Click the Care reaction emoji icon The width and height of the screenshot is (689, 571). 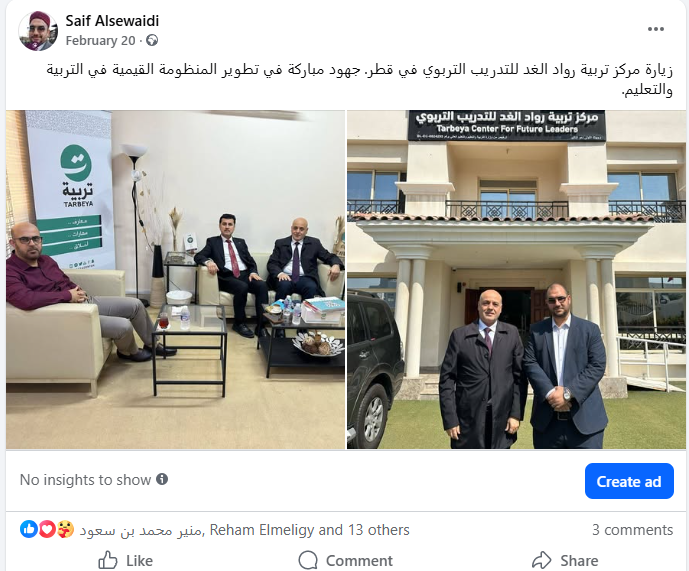65,529
